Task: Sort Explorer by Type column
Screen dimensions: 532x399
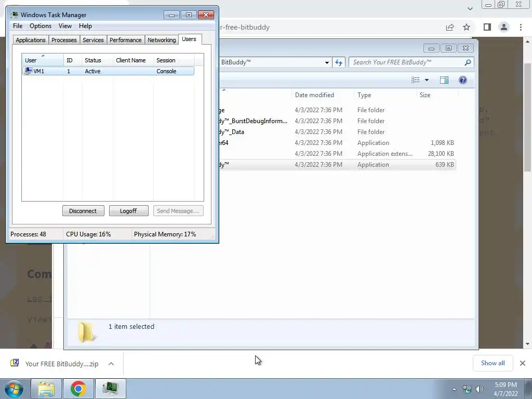Action: (x=385, y=95)
